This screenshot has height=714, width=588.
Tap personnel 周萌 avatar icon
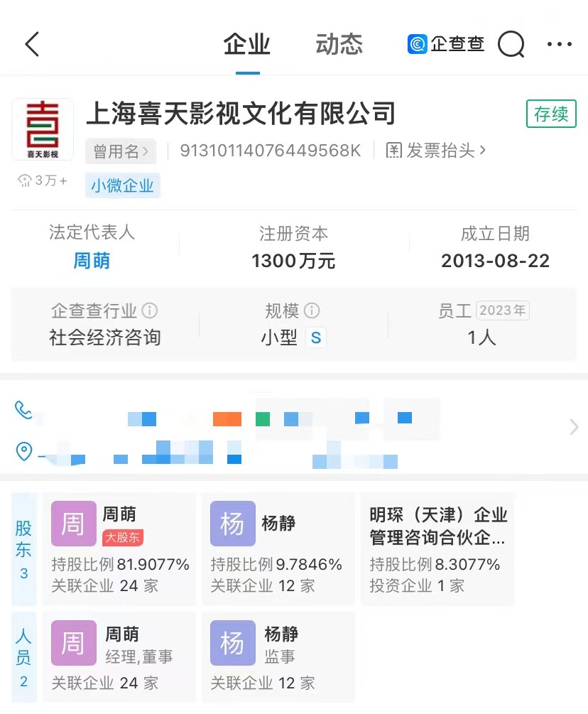(x=74, y=643)
